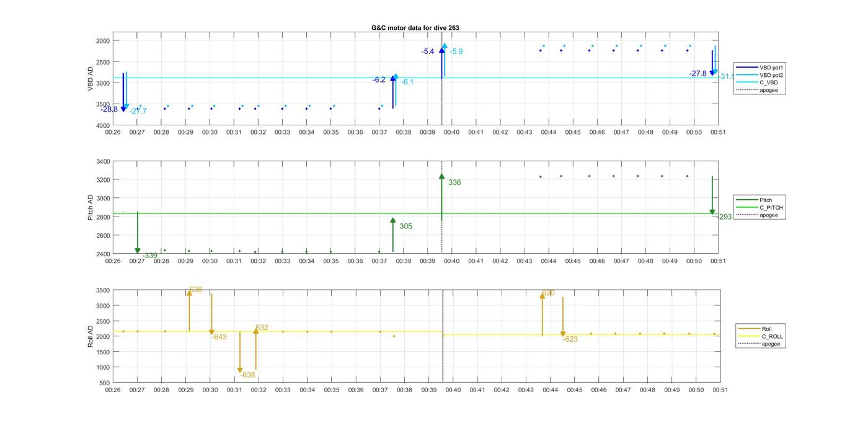This screenshot has width=868, height=430.
Task: Click the '-27.7' VBD data label
Action: coord(138,111)
